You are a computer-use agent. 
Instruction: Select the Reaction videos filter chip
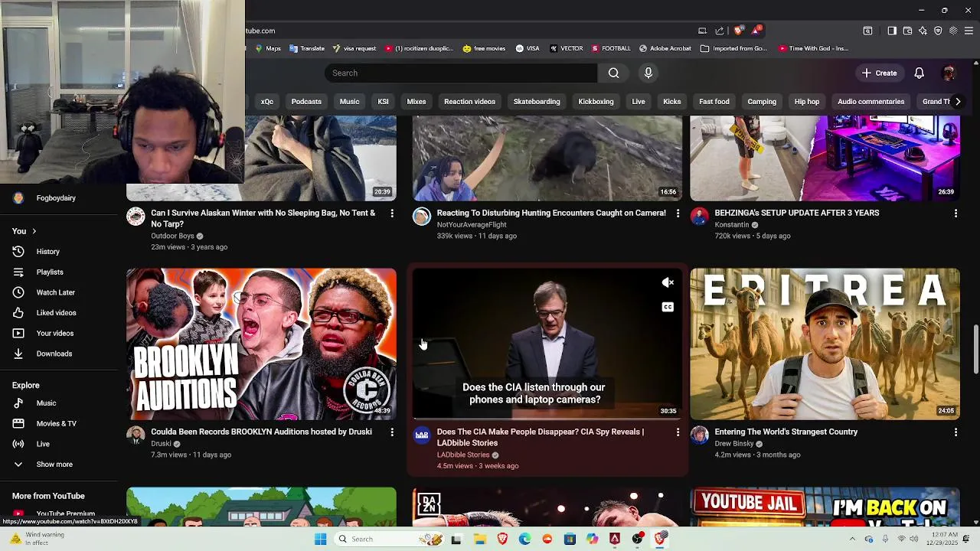pyautogui.click(x=469, y=102)
